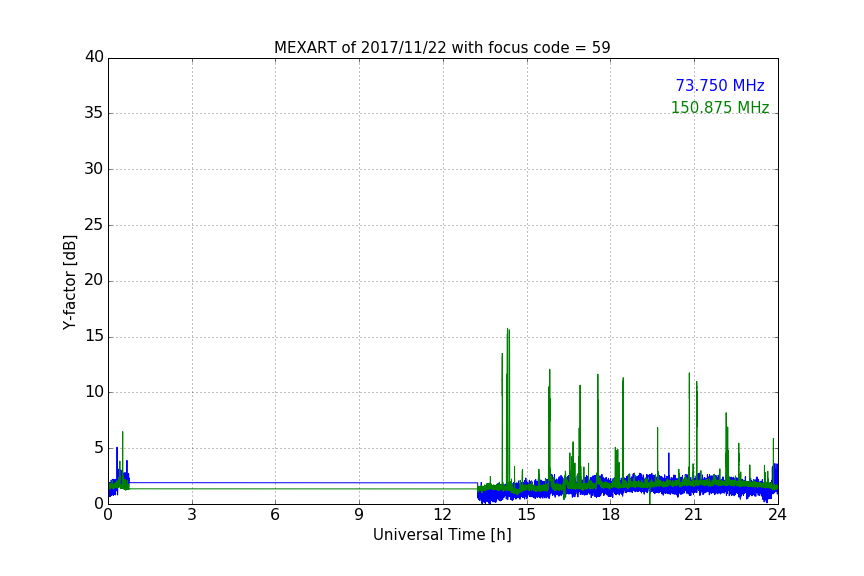Click the y-axis tick label '10'

point(94,392)
